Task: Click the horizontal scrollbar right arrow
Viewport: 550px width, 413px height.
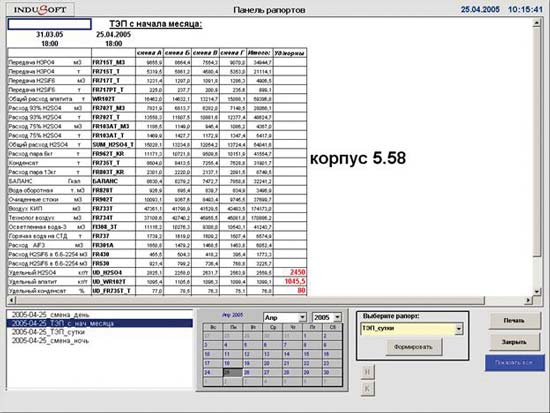Action: coord(528,300)
